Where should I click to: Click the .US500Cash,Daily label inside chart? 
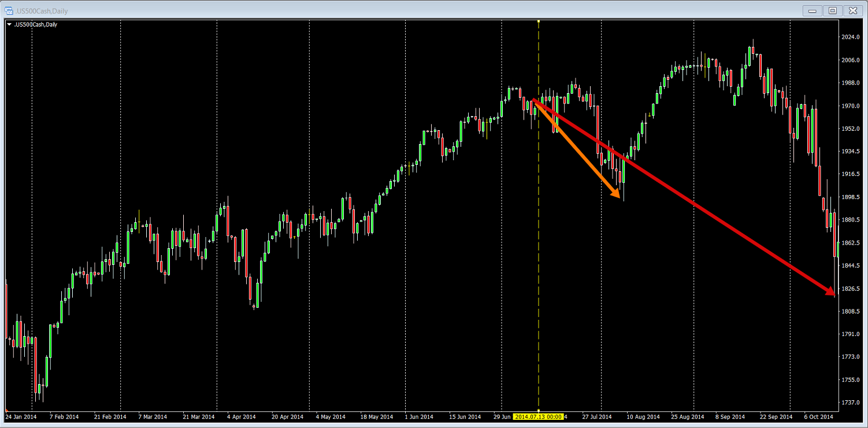(35, 24)
